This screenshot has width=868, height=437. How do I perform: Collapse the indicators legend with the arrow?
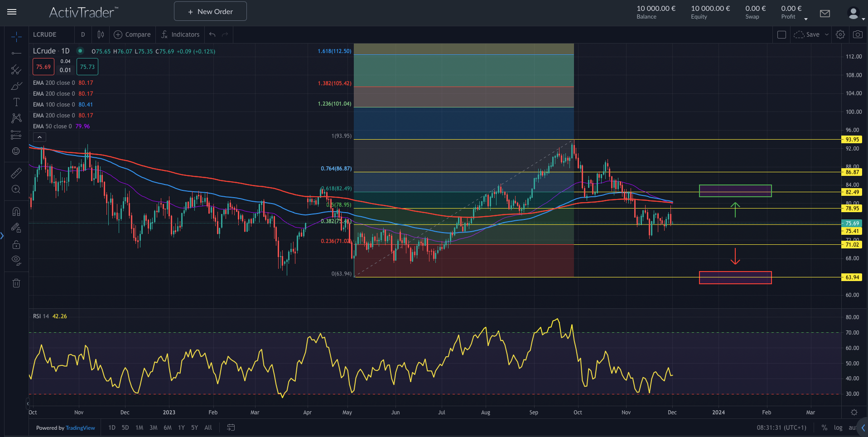39,136
